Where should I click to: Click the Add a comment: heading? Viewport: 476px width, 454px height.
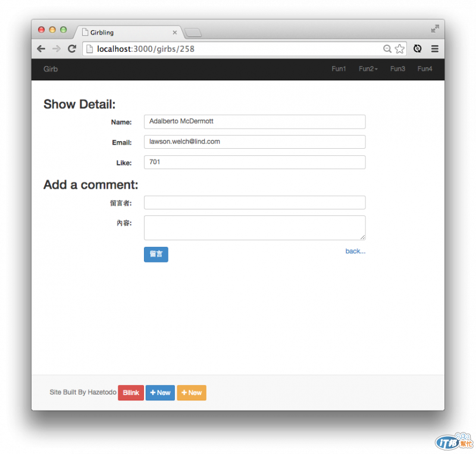coord(91,184)
